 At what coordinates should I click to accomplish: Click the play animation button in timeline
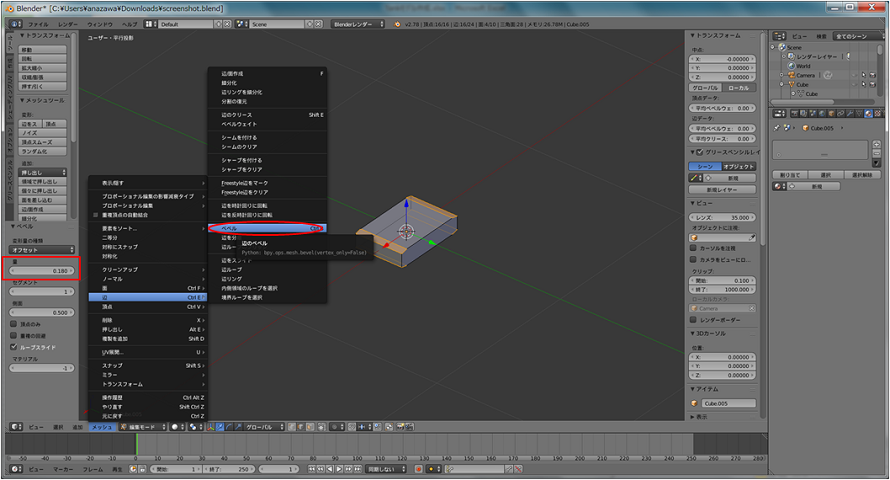pyautogui.click(x=338, y=468)
